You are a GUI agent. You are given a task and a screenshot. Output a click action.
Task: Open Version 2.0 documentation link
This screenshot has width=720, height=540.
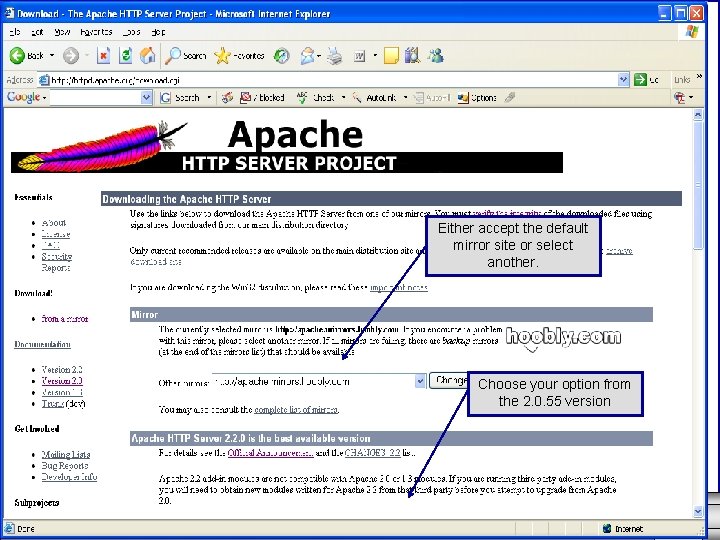coord(62,381)
